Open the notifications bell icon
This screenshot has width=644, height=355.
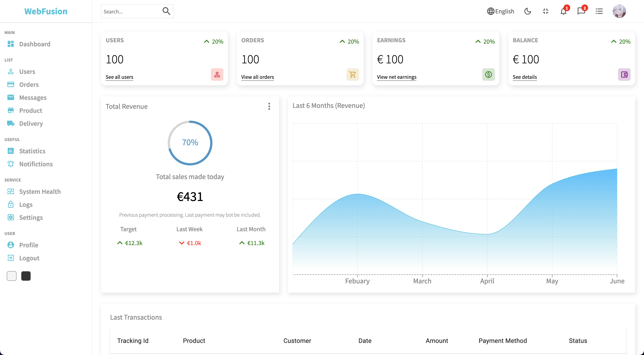tap(563, 11)
